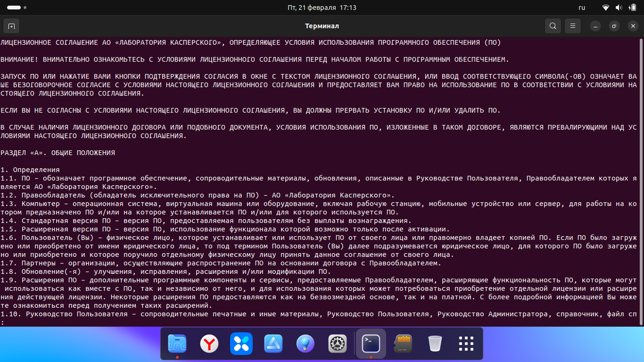This screenshot has height=362, width=644.
Task: Click the line starting '1.7. Партнеры'
Action: point(221,263)
